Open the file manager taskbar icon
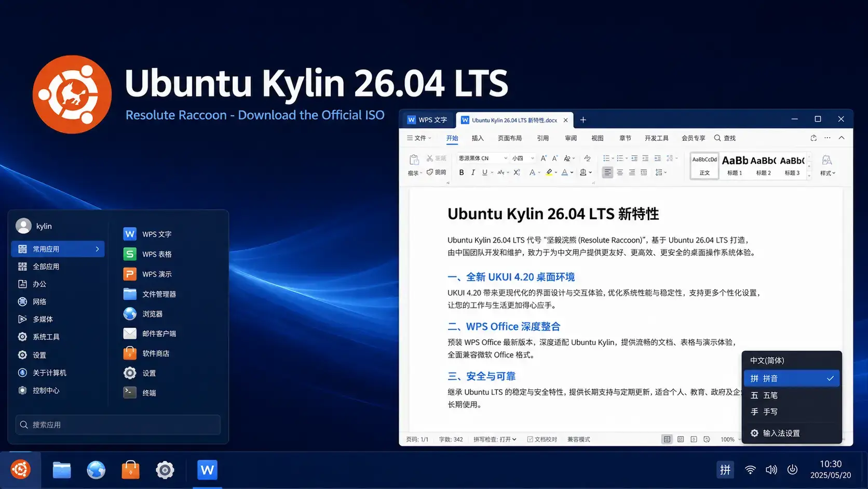This screenshot has height=489, width=868. click(x=62, y=470)
